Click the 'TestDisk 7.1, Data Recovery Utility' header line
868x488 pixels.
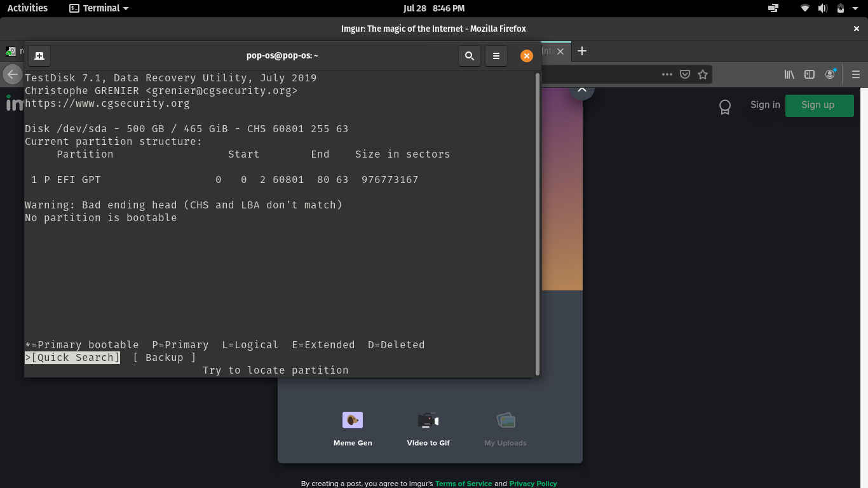pyautogui.click(x=171, y=78)
